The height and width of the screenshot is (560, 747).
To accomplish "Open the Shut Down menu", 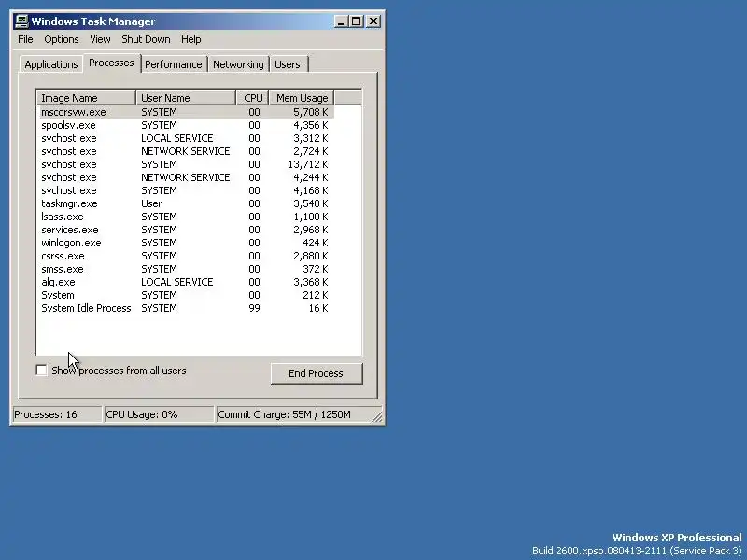I will [146, 39].
